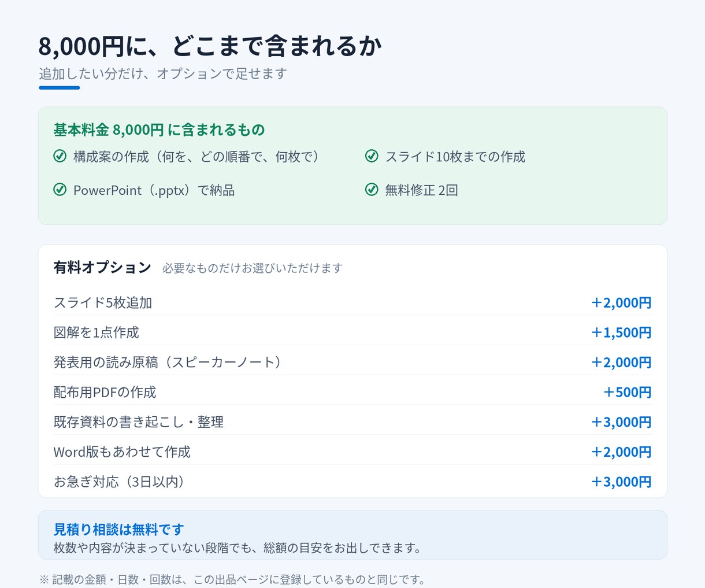This screenshot has height=588, width=705.
Task: Click the text 無料修正 2回
Action: pyautogui.click(x=422, y=190)
